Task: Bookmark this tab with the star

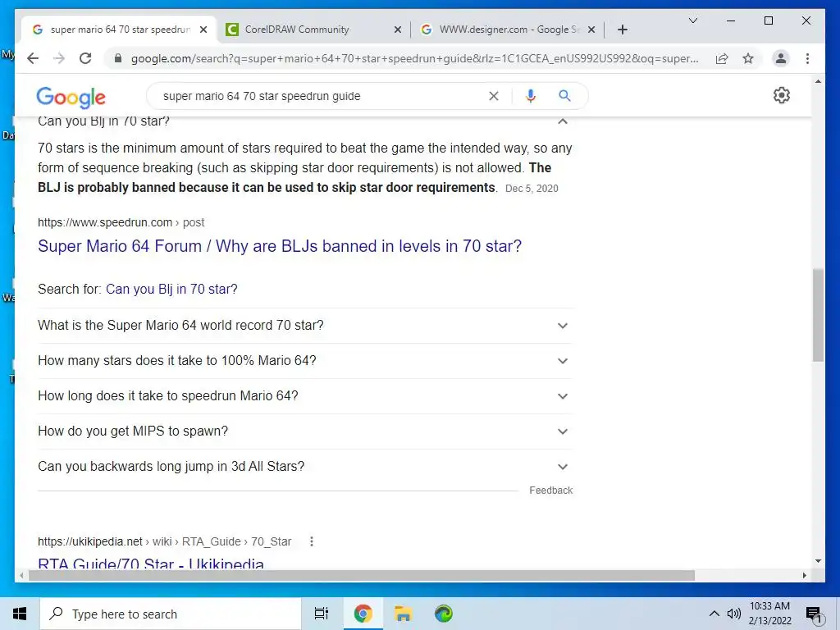Action: (x=748, y=58)
